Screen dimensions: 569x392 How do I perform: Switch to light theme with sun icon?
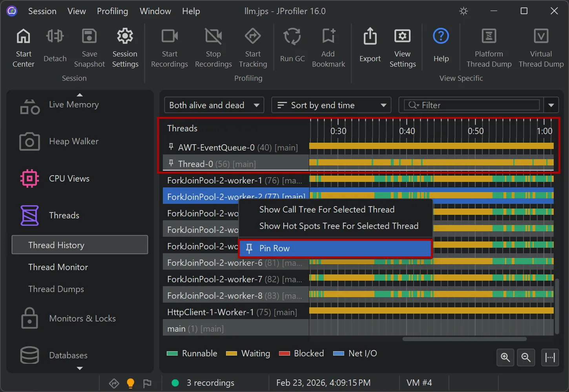[x=463, y=11]
